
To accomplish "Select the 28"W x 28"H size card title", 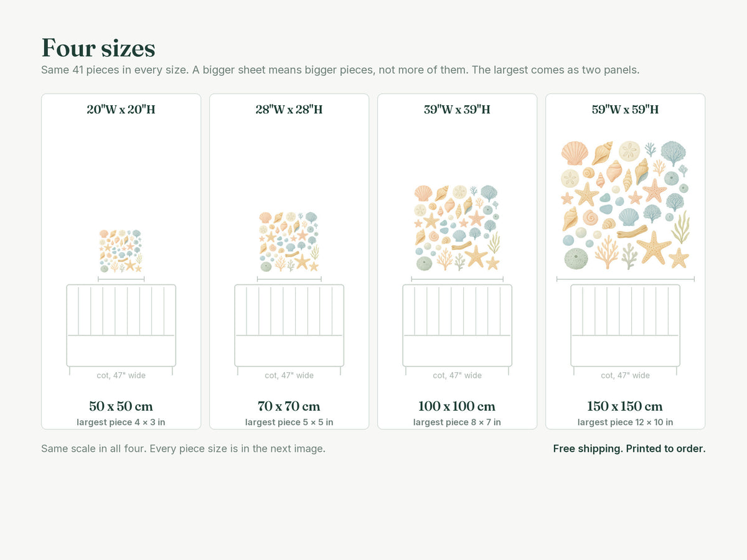I will tap(289, 110).
